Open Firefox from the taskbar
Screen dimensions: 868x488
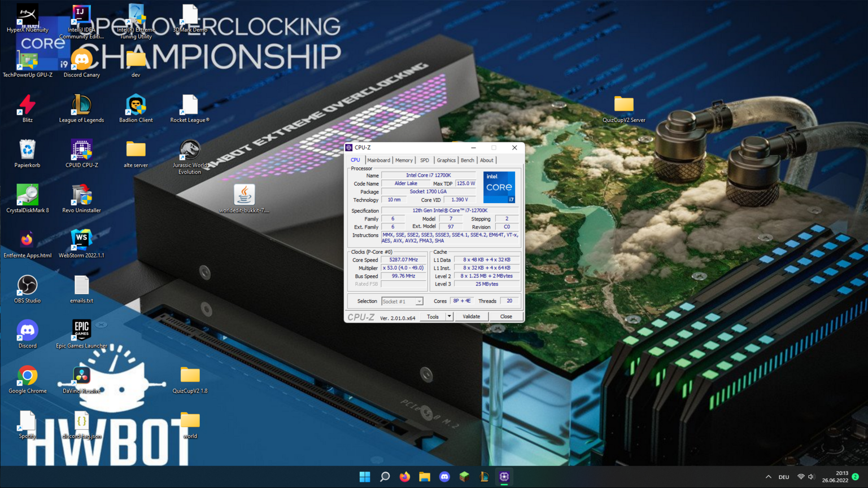(x=405, y=477)
